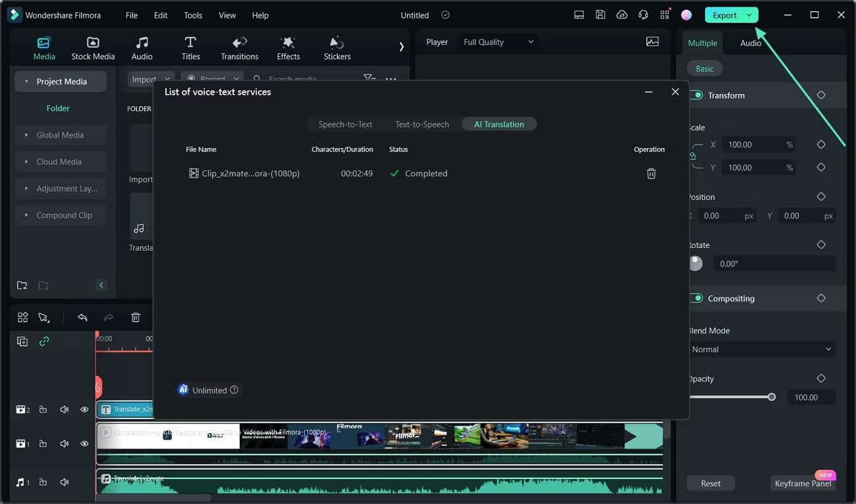Switch to the Audio properties tab
This screenshot has height=504, width=856.
(x=751, y=43)
